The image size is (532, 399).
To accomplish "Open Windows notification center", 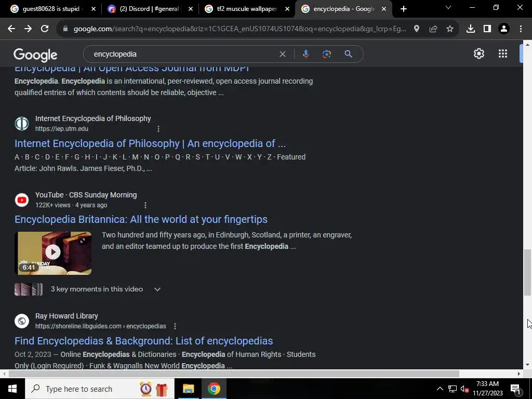I will click(x=515, y=389).
